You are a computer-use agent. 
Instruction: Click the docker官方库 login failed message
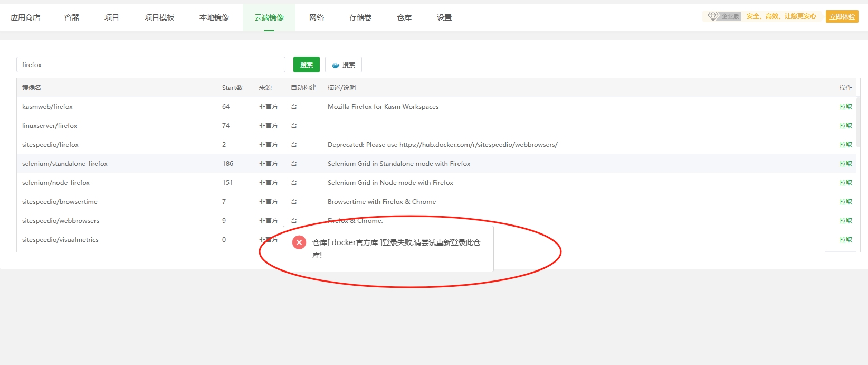coord(396,249)
